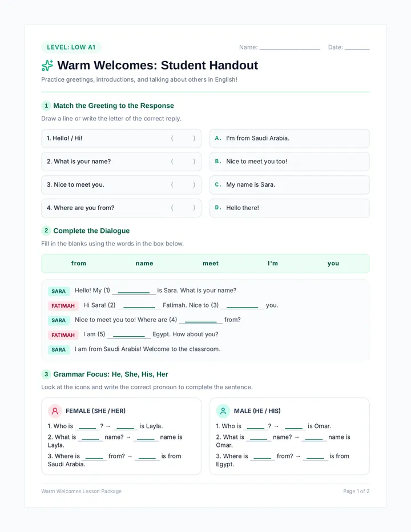Click the answer parentheses for Hello! / Hi!
Image resolution: width=411 pixels, height=532 pixels.
(183, 139)
